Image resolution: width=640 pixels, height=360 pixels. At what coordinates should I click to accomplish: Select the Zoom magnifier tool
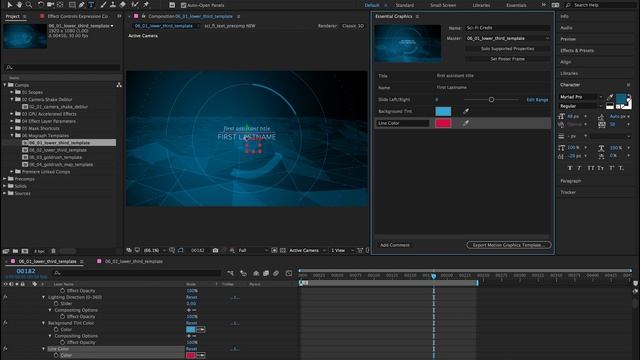(29, 5)
